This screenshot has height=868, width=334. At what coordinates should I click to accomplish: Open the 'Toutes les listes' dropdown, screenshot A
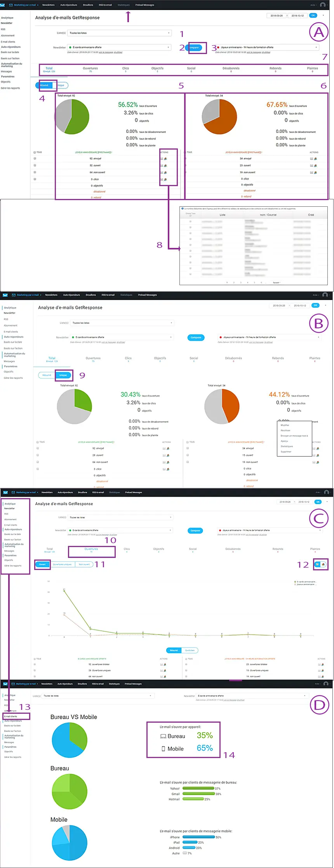[x=120, y=33]
